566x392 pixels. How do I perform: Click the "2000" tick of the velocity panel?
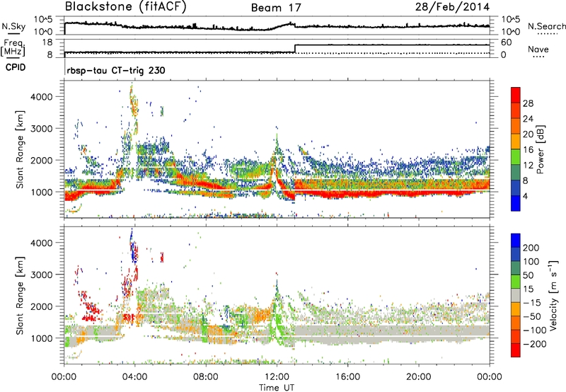[41, 306]
